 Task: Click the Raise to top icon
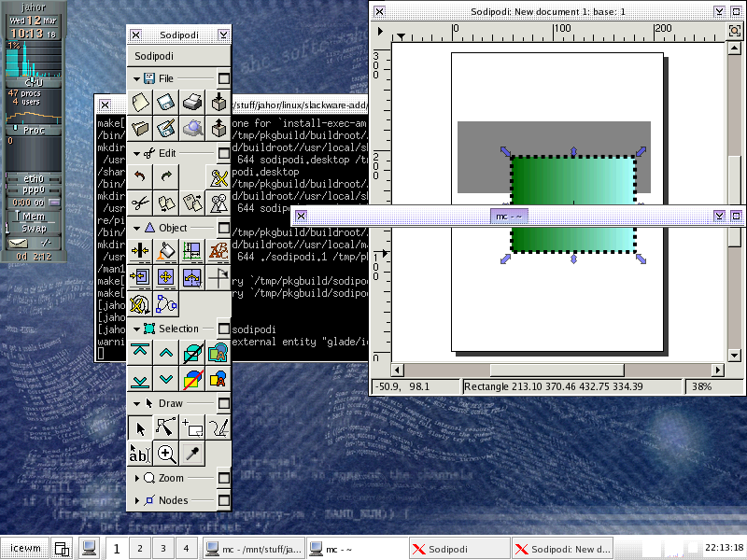[140, 352]
